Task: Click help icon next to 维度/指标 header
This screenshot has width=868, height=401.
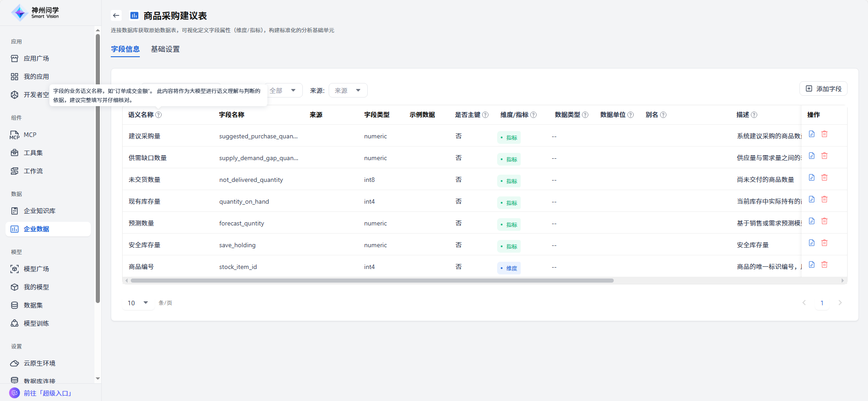Action: [533, 115]
